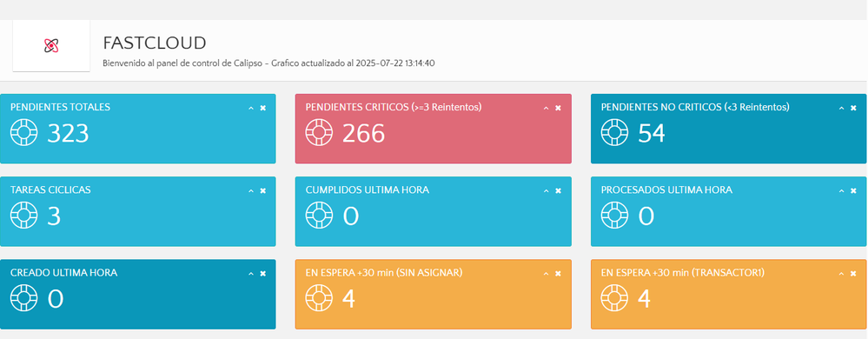868x339 pixels.
Task: Click lifebuoy icon in CREADO ULTIMA HORA card
Action: point(23,298)
